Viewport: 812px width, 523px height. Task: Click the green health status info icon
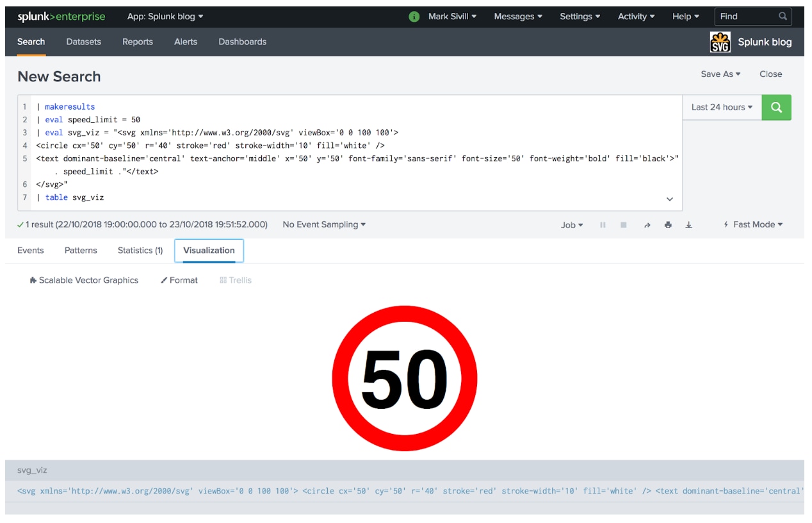[x=414, y=17]
